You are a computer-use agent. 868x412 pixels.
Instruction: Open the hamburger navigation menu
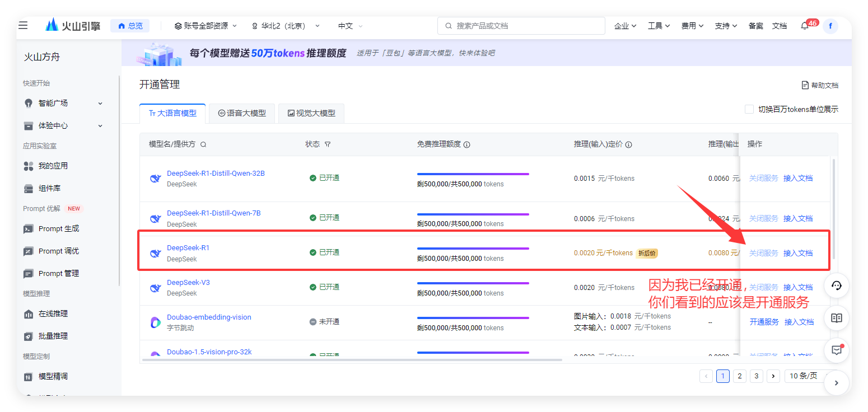click(x=23, y=25)
